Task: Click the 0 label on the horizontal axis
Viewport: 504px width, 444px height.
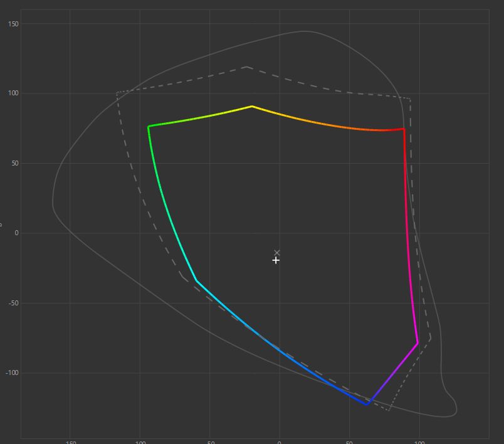Action: tap(280, 441)
